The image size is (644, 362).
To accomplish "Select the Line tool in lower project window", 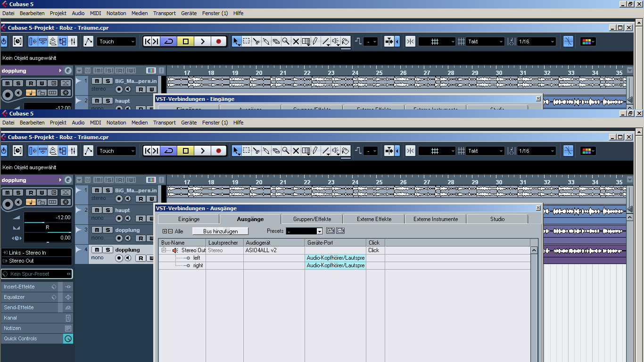I will pyautogui.click(x=326, y=151).
